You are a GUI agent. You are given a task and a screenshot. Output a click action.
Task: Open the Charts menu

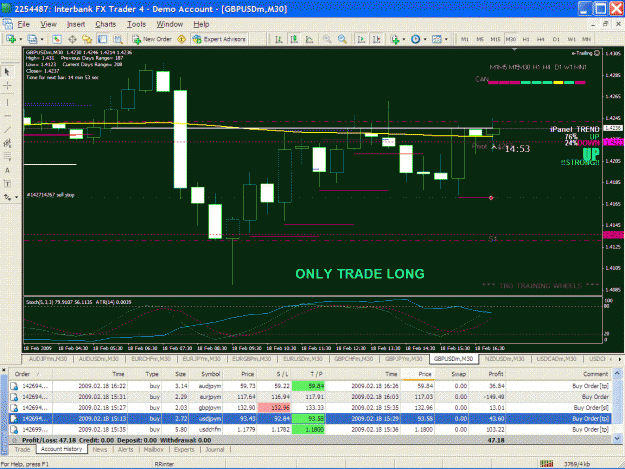tap(105, 24)
